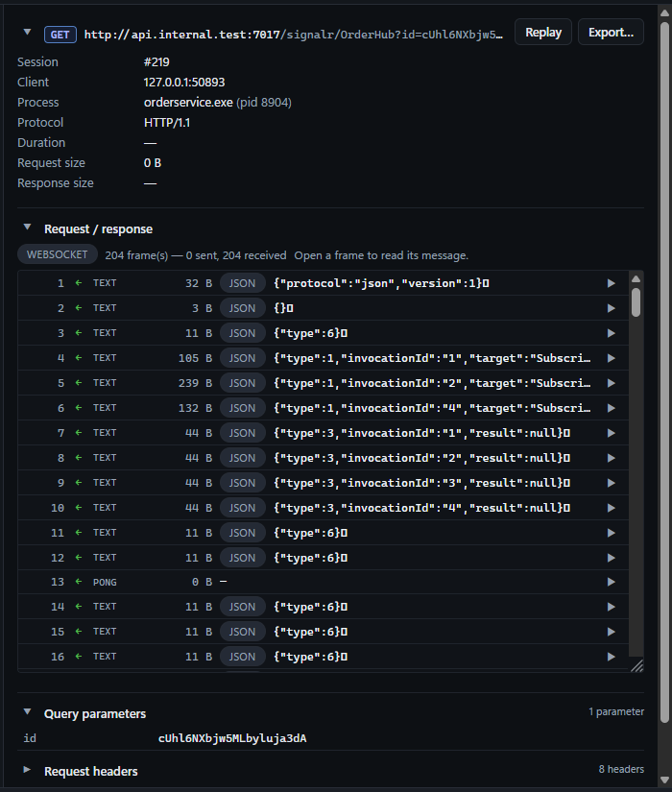Open frame 7 detail arrow
672x792 pixels.
tap(611, 433)
